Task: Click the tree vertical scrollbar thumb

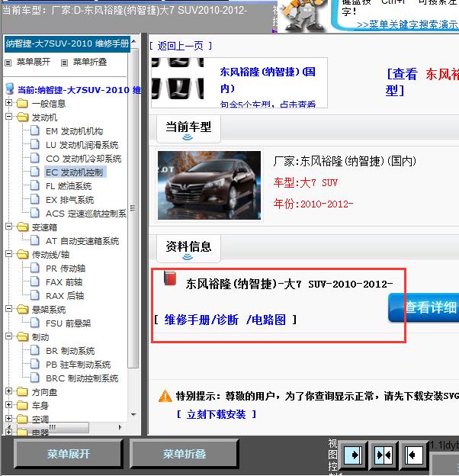Action: pyautogui.click(x=133, y=208)
